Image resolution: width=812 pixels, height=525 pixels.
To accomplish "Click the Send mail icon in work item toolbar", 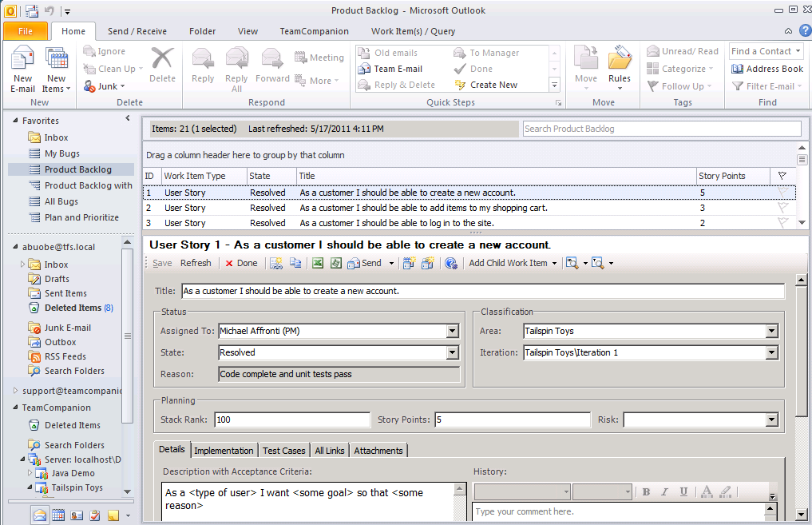I will (x=354, y=263).
